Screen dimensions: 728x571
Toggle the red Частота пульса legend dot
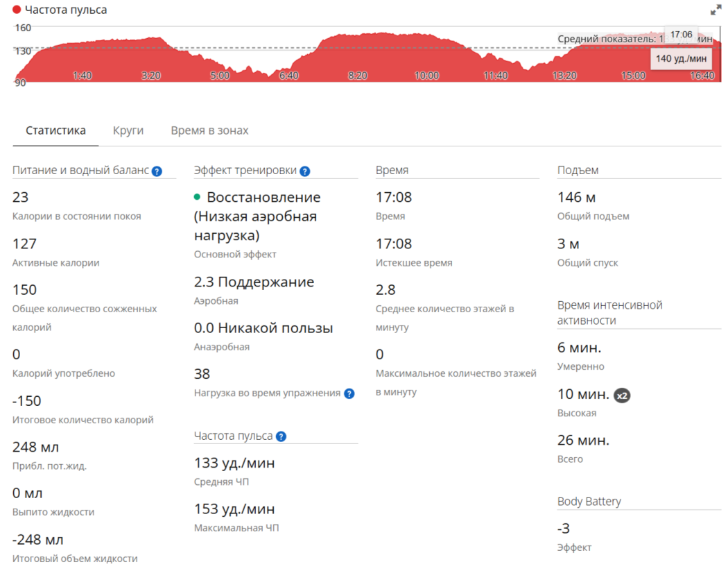click(x=17, y=9)
